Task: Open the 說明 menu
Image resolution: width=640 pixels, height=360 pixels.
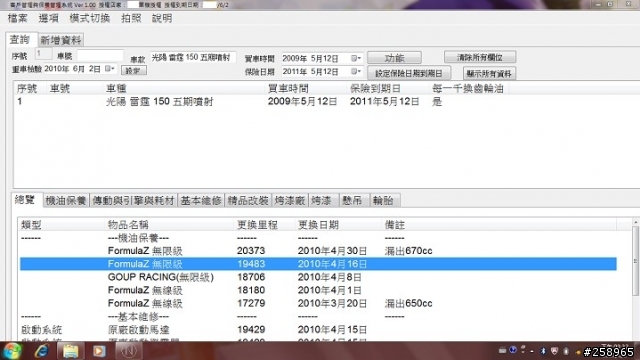Action: click(162, 18)
